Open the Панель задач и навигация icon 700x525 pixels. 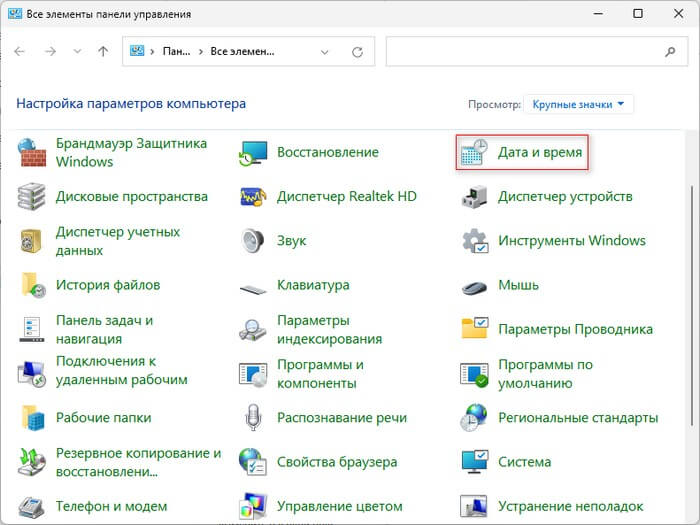[32, 329]
